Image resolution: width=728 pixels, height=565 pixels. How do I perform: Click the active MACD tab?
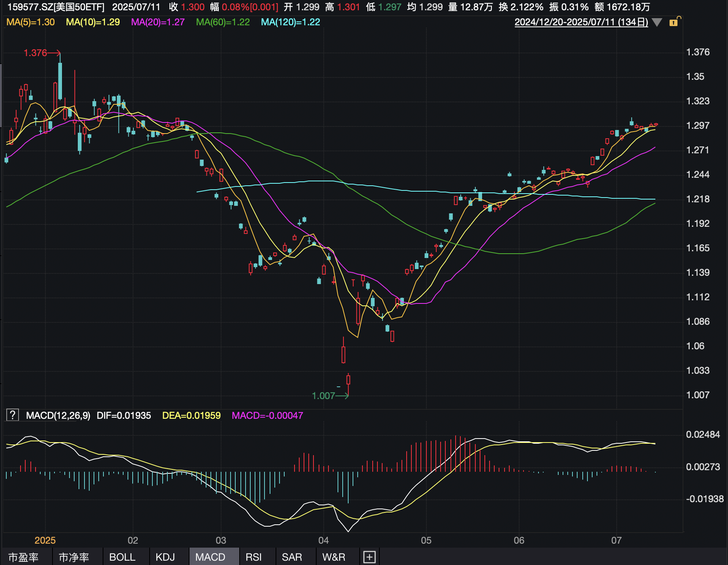210,557
